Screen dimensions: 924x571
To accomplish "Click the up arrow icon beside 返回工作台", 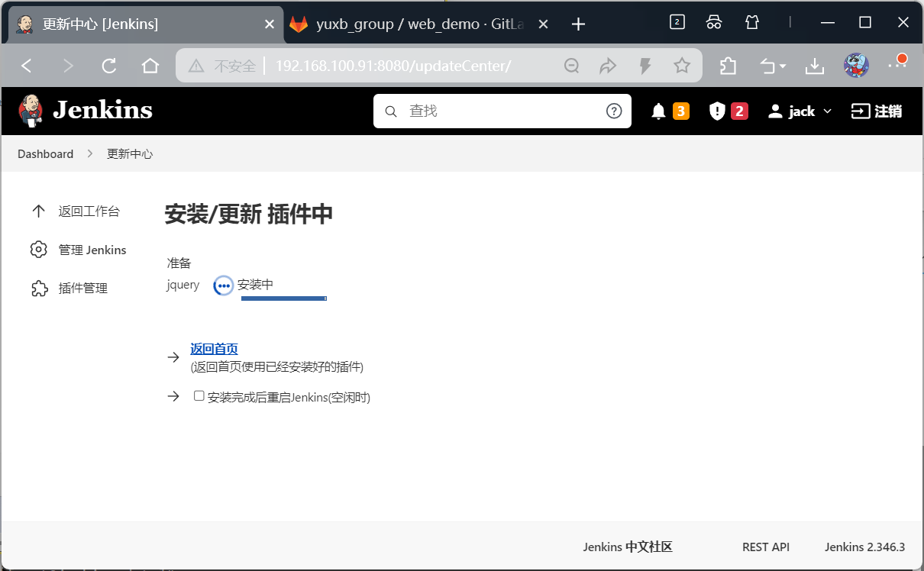I will (38, 211).
